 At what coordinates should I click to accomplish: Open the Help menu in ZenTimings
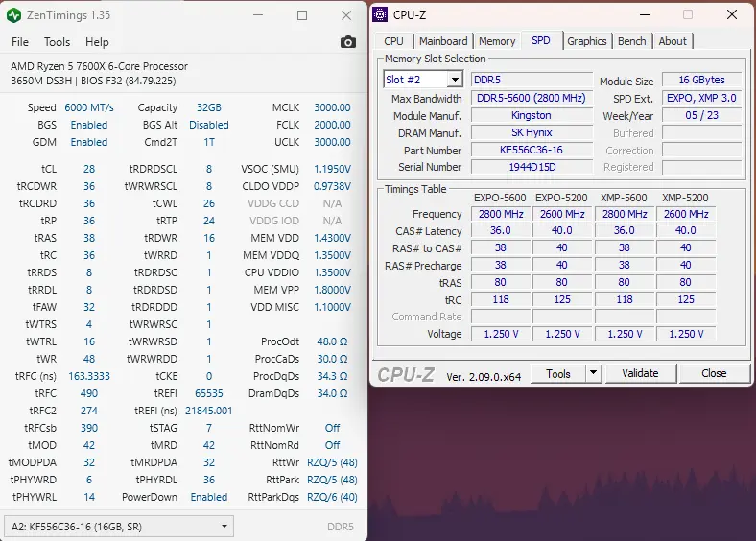point(97,42)
